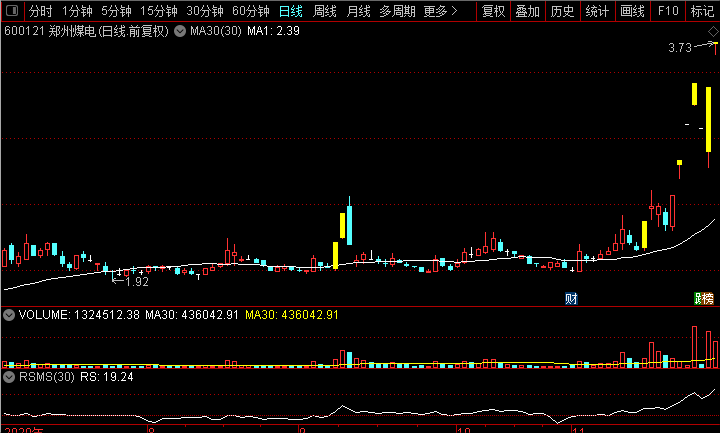This screenshot has width=720, height=433.
Task: Click the 复权 adjustment button
Action: point(494,11)
